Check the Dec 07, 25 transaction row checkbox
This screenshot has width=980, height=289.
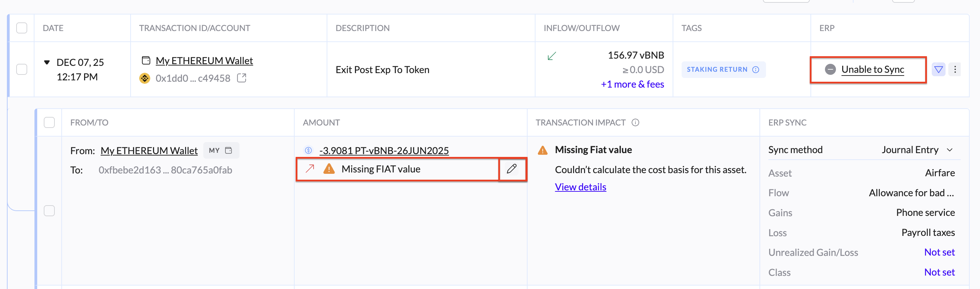22,69
